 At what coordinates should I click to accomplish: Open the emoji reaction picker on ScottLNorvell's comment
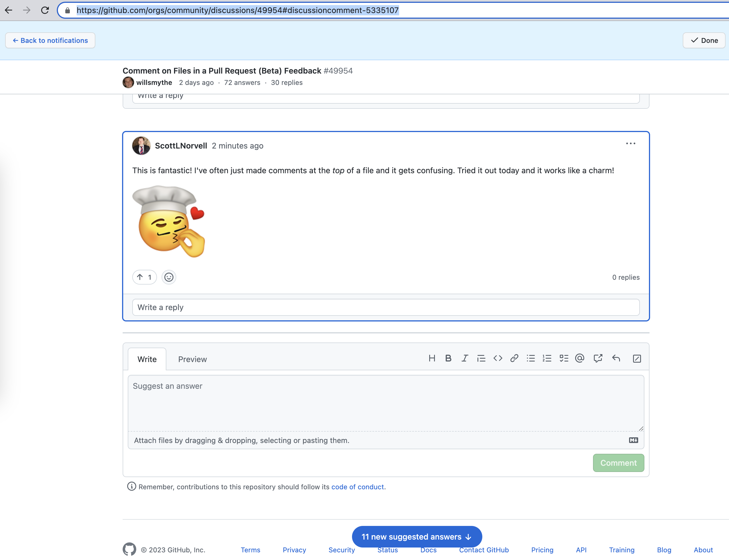pos(169,277)
